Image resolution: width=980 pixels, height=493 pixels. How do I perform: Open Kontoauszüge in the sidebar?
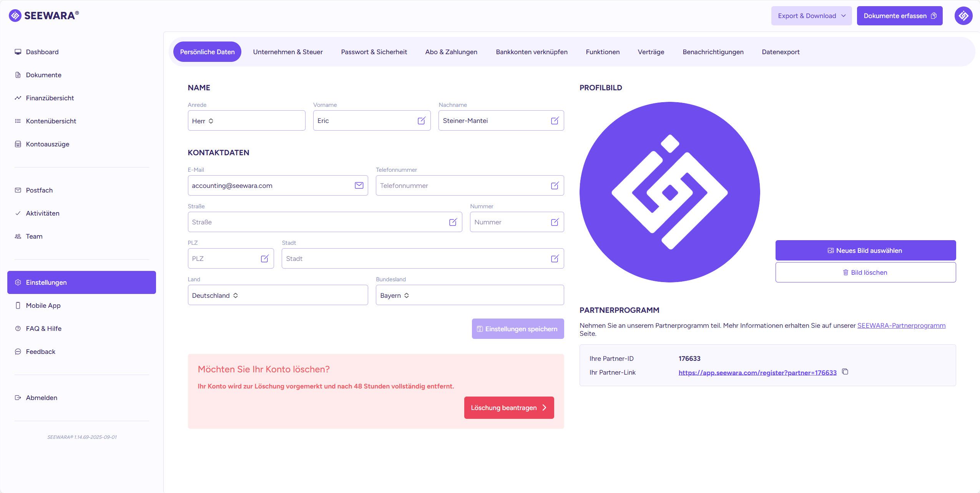pos(47,144)
